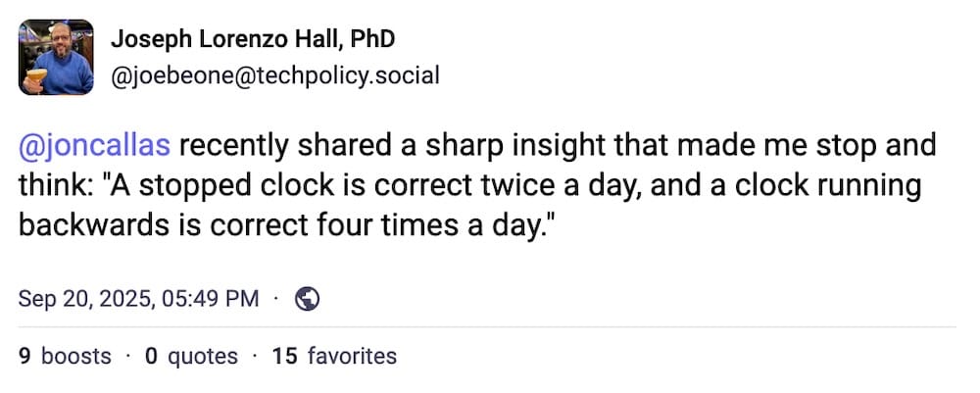View the "9 boosts" list

point(65,356)
